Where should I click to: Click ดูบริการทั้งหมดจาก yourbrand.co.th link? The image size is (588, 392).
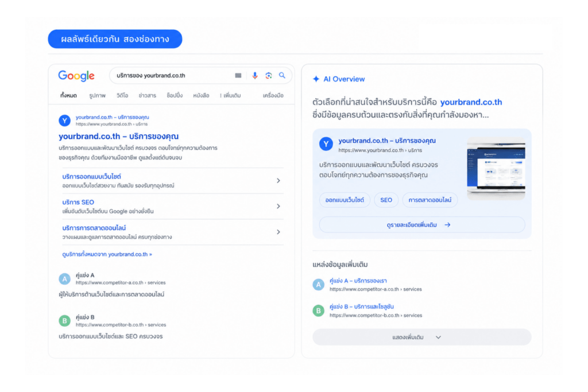[x=107, y=254]
